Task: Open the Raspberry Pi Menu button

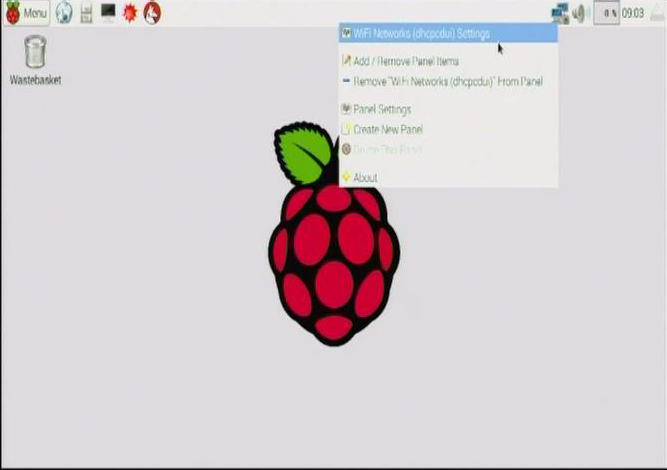Action: 27,13
